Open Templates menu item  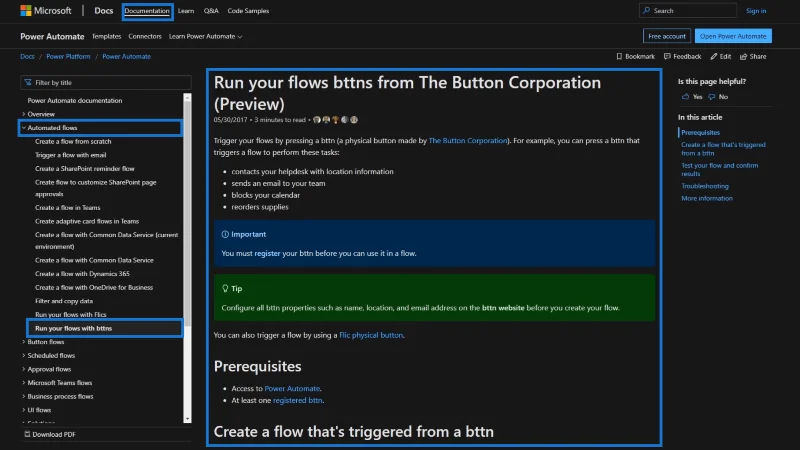click(106, 36)
